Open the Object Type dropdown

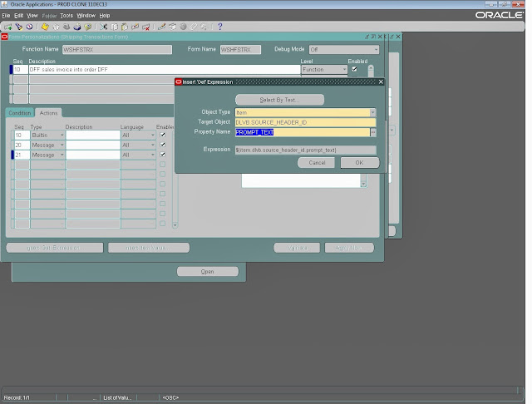[373, 112]
